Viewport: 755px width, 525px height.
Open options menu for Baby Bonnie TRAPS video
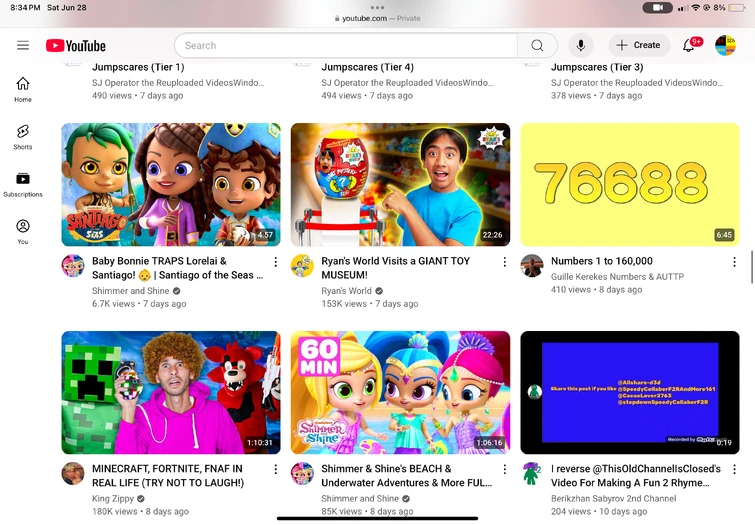[275, 262]
